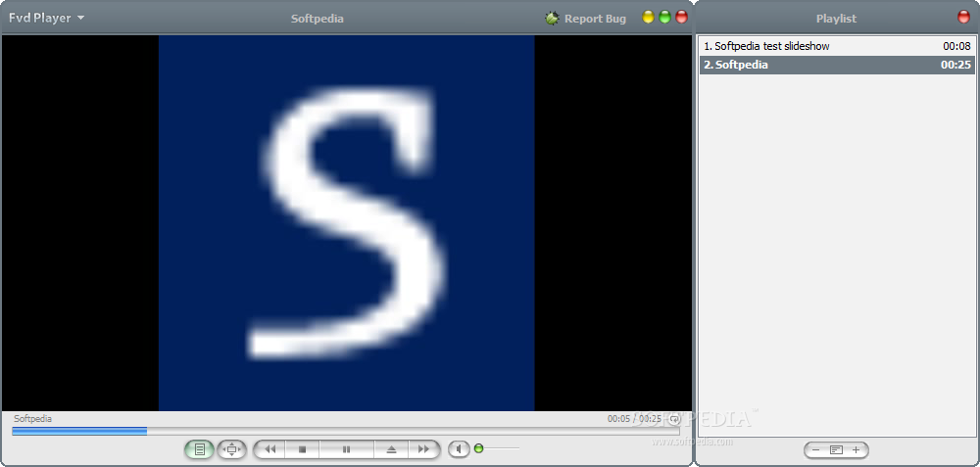Click the eject/open file button
Screen dimensions: 980x467
pos(391,449)
